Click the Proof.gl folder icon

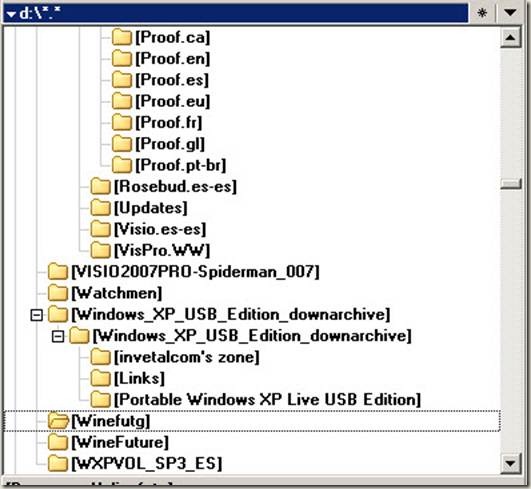click(122, 144)
